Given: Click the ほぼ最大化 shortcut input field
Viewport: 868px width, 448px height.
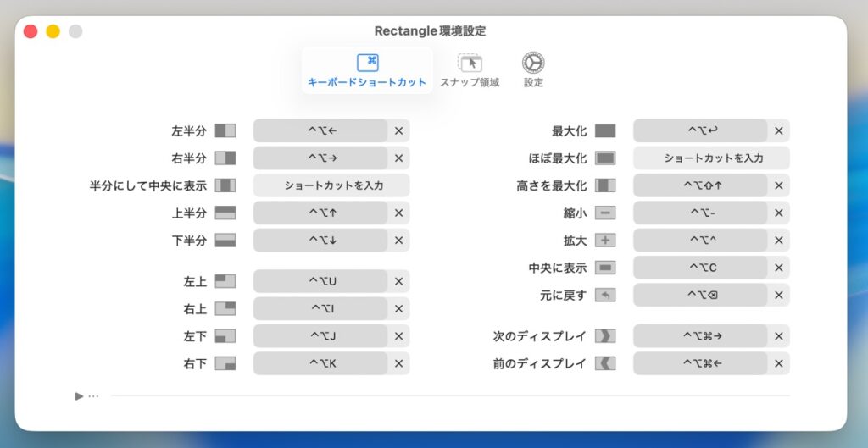Looking at the screenshot, I should [711, 158].
